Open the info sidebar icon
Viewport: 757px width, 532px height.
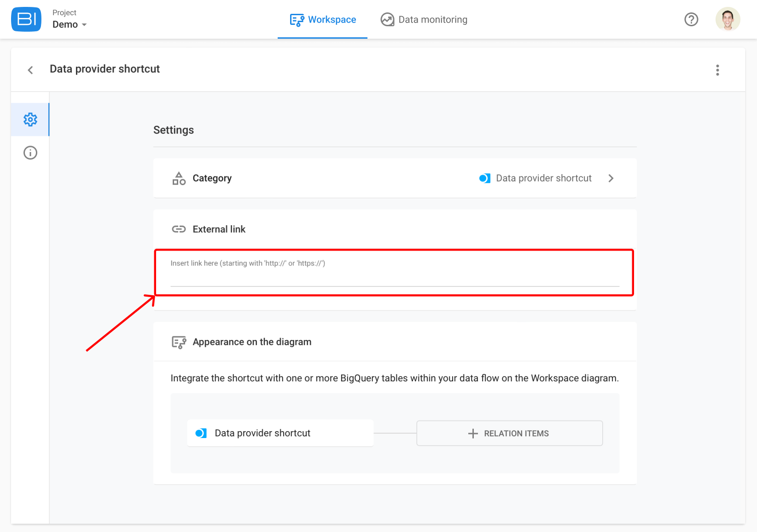(30, 152)
